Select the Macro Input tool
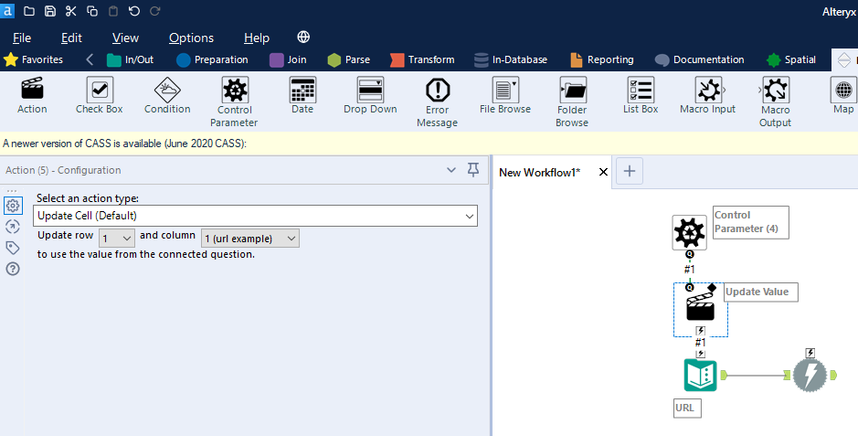858x436 pixels. point(708,95)
